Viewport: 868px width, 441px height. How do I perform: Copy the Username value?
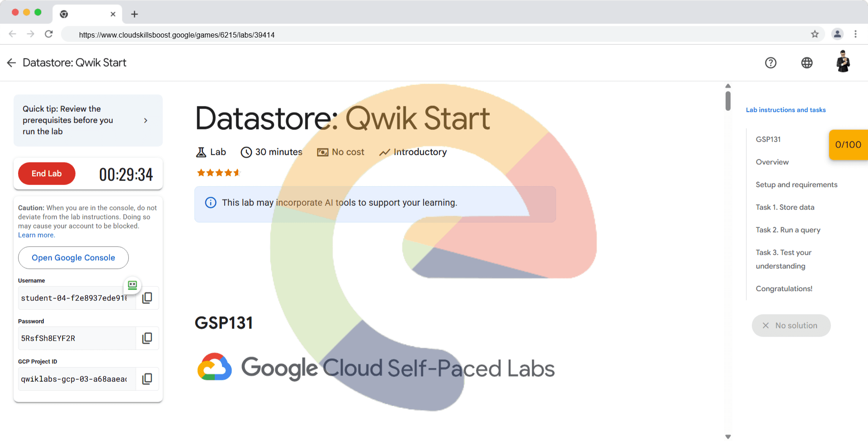click(x=147, y=298)
